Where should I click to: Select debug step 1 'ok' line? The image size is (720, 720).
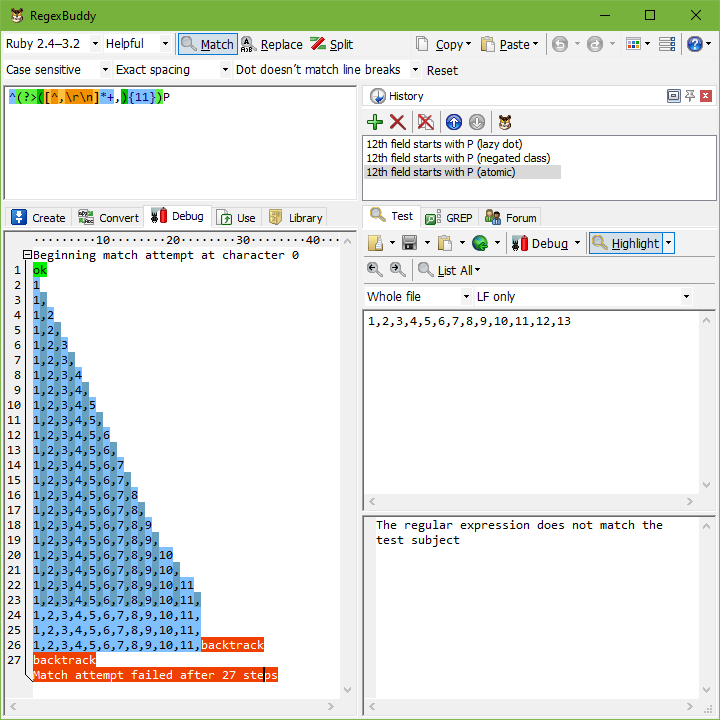pyautogui.click(x=40, y=270)
